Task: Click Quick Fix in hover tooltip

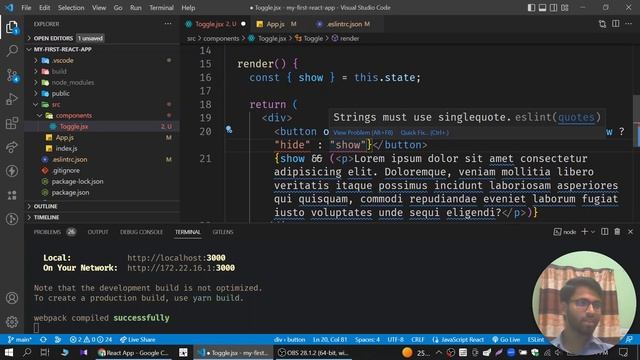Action: point(424,133)
